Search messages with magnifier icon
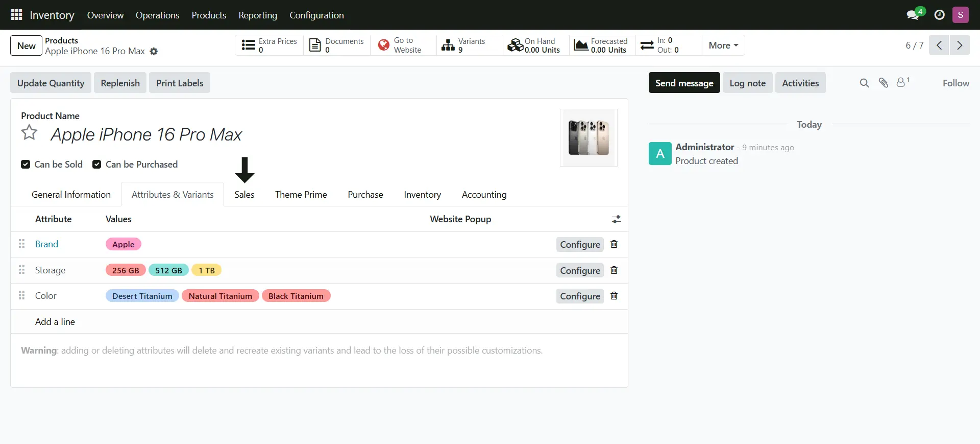The width and height of the screenshot is (980, 444). click(x=864, y=83)
